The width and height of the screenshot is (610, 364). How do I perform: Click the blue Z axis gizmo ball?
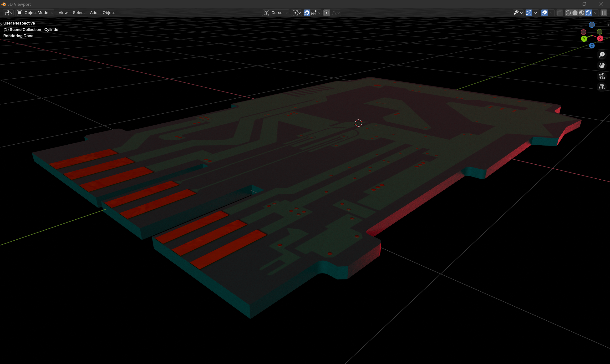592,46
